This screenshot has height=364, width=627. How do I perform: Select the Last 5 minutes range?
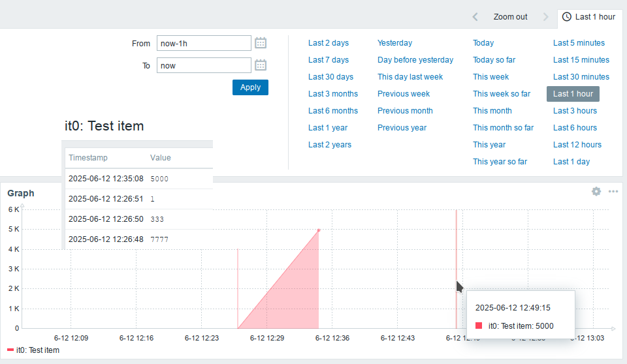coord(579,43)
